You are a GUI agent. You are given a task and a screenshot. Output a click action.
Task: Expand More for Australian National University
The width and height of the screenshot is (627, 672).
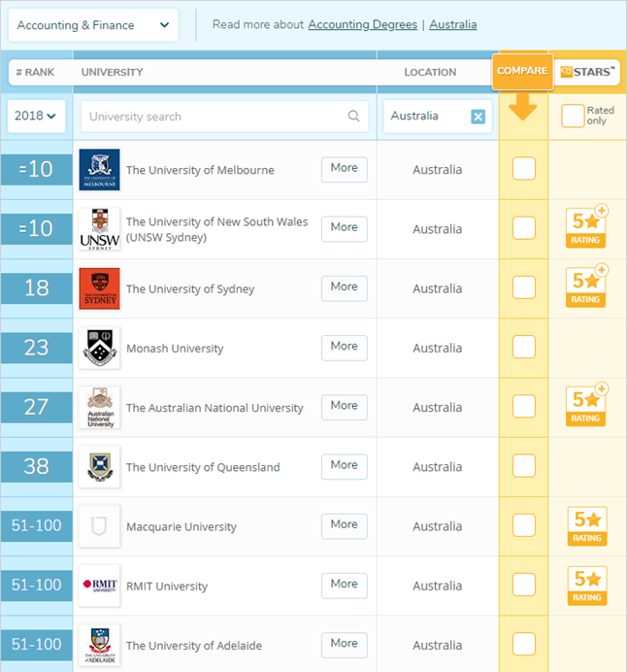coord(345,406)
